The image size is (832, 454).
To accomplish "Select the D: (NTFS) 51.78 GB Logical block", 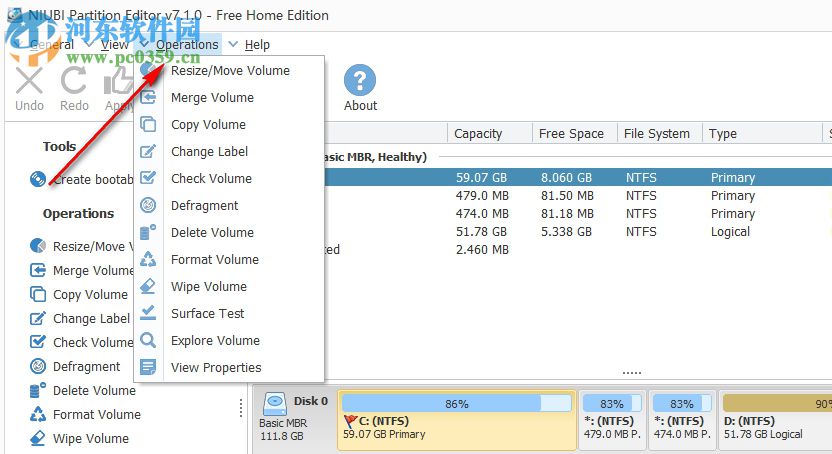I will pyautogui.click(x=775, y=421).
